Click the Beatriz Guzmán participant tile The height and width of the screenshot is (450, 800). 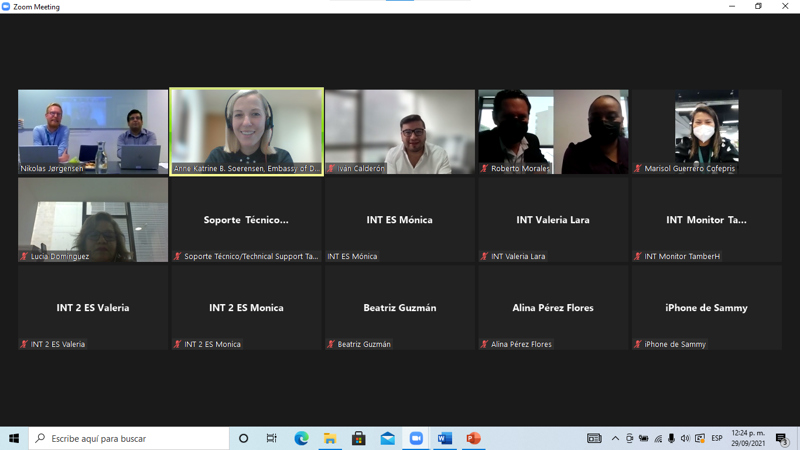[399, 308]
